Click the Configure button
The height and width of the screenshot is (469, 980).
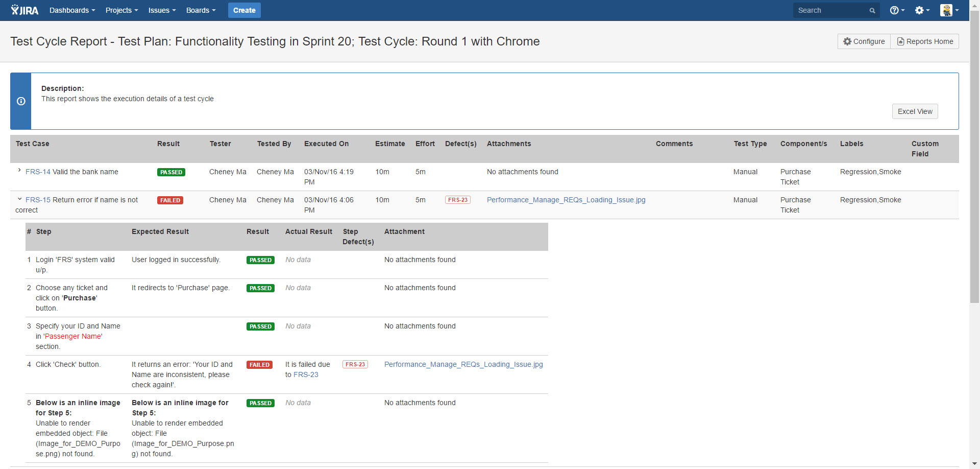click(864, 41)
